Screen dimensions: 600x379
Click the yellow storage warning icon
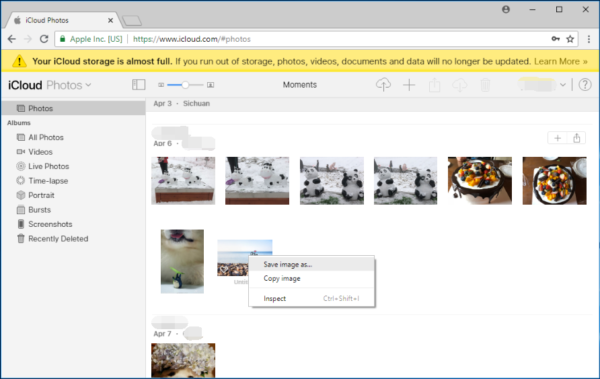click(x=19, y=61)
